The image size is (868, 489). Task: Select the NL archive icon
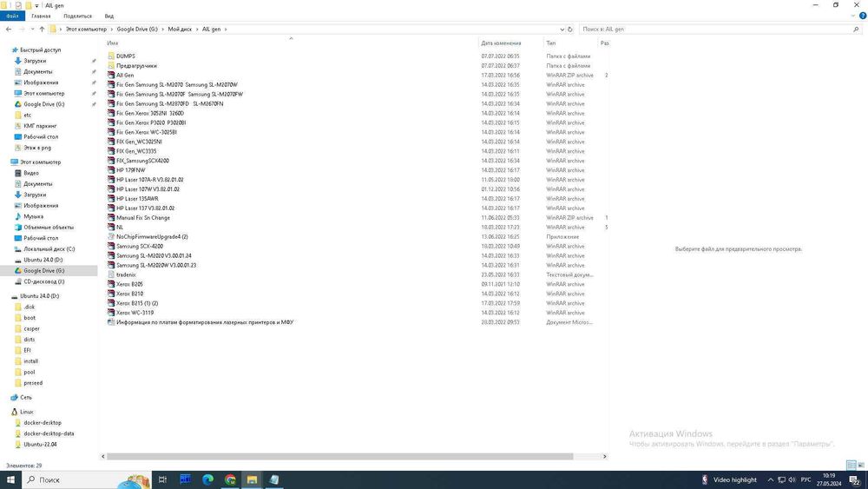(x=111, y=227)
